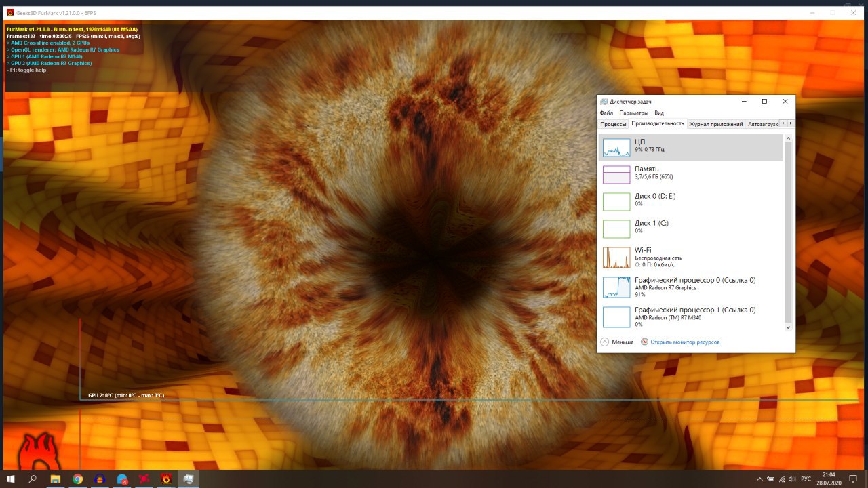868x488 pixels.
Task: Open the AIMP headphones app in taskbar
Action: coord(100,479)
